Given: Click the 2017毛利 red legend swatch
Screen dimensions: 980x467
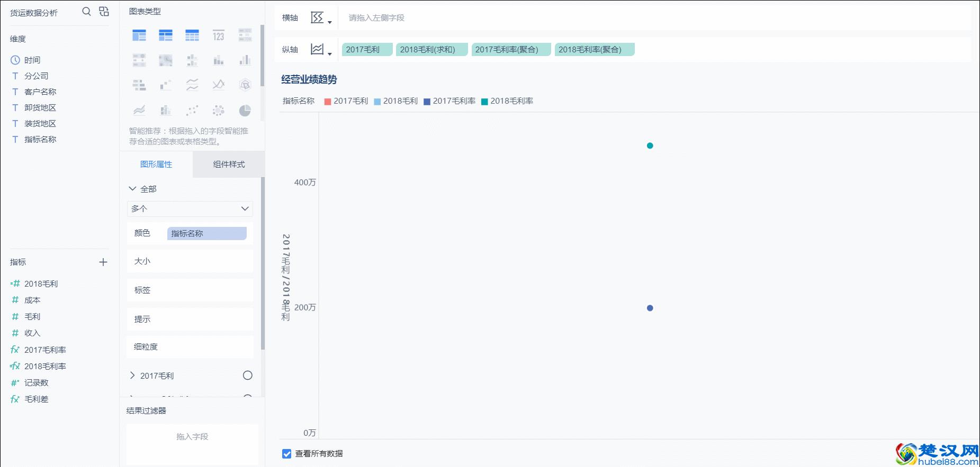Looking at the screenshot, I should [x=327, y=102].
